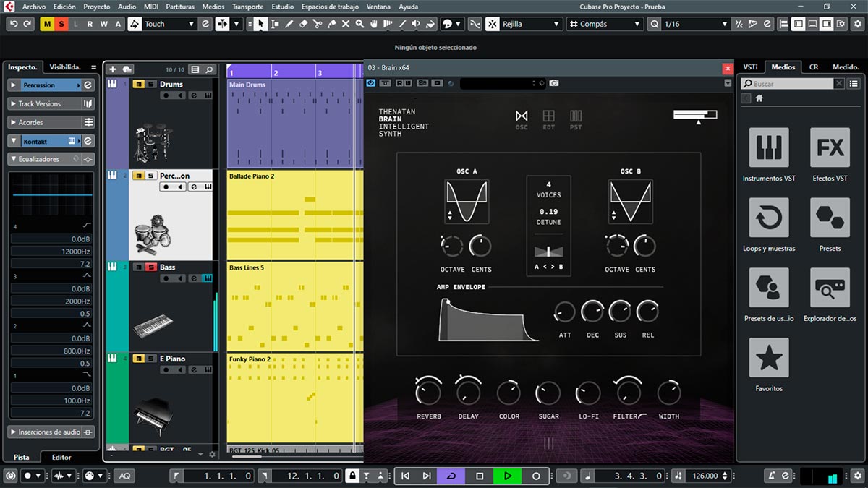Open the Archivo menu
This screenshot has width=868, height=488.
(34, 7)
